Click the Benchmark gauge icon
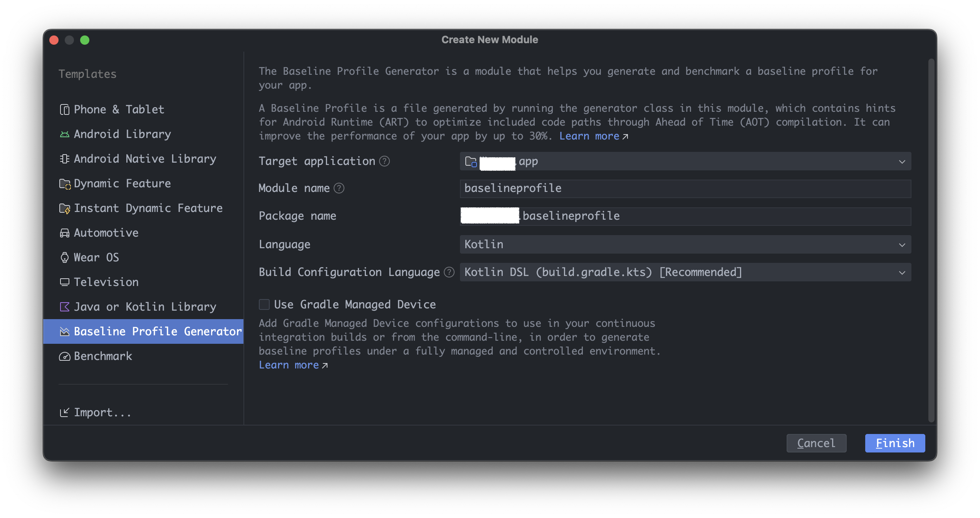Viewport: 980px width, 518px height. [64, 356]
